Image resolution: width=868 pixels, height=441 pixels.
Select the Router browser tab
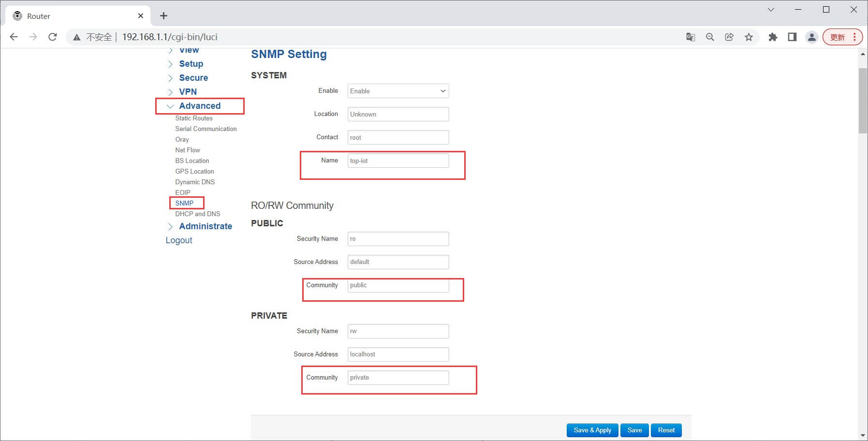coord(77,16)
